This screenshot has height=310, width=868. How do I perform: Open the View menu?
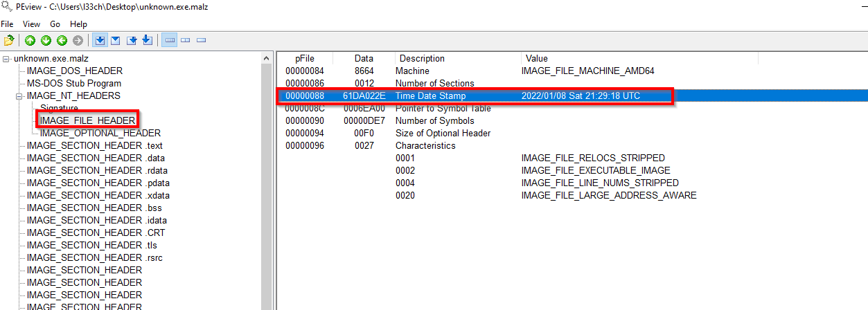coord(31,24)
